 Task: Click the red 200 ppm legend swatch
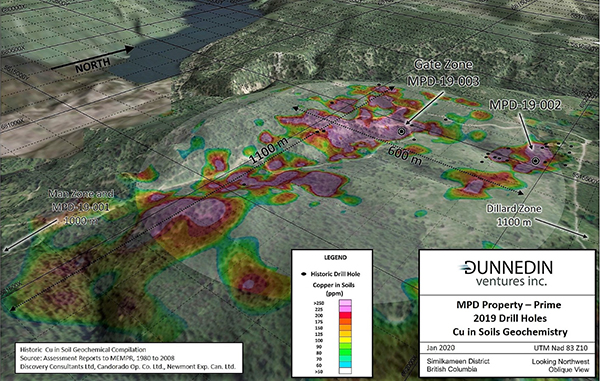[345, 316]
